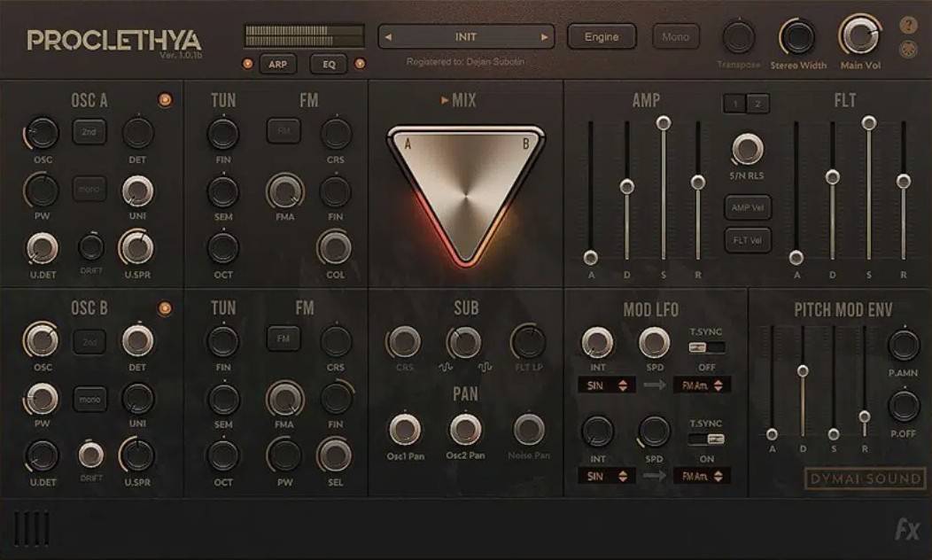
Task: Click the MIDI connector icon below help
Action: (908, 50)
